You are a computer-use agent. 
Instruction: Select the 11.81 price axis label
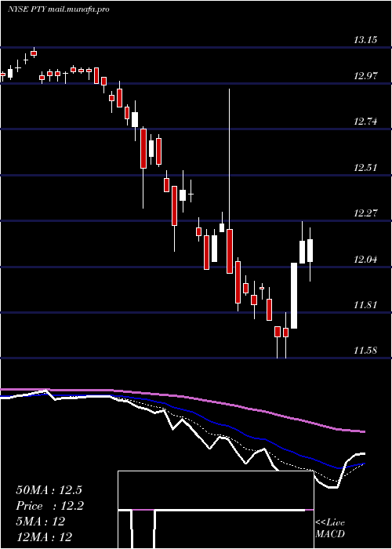tap(365, 304)
